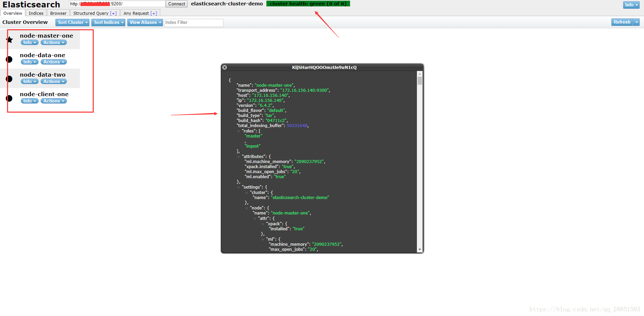The image size is (644, 316).
Task: Open the Info dropdown for node-data-one
Action: [30, 62]
